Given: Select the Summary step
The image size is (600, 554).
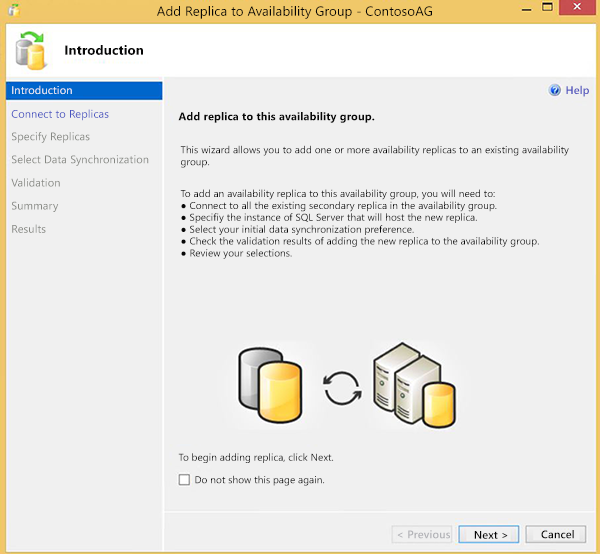Looking at the screenshot, I should pos(35,206).
